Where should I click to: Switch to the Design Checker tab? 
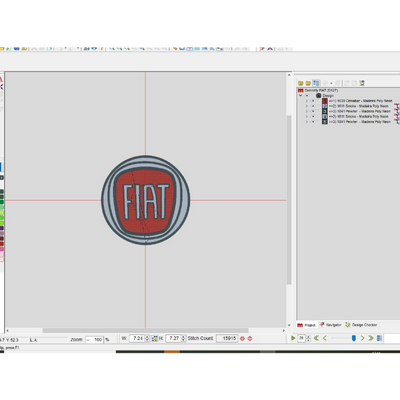(x=361, y=325)
